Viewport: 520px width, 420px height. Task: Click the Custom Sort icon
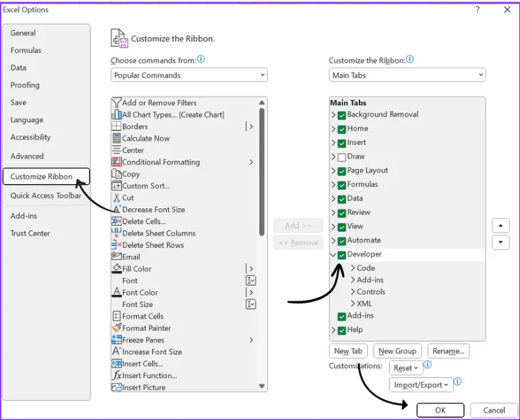click(117, 185)
